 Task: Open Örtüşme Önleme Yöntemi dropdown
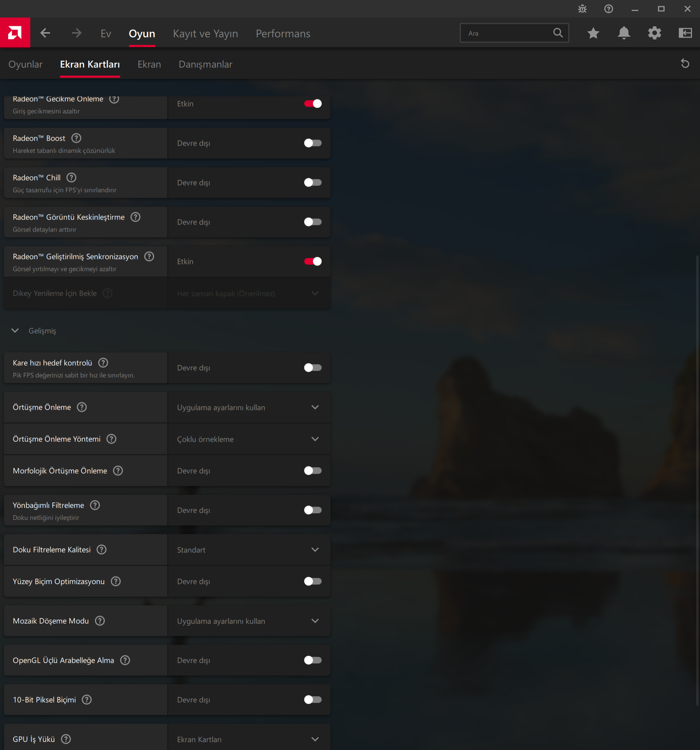(x=249, y=439)
